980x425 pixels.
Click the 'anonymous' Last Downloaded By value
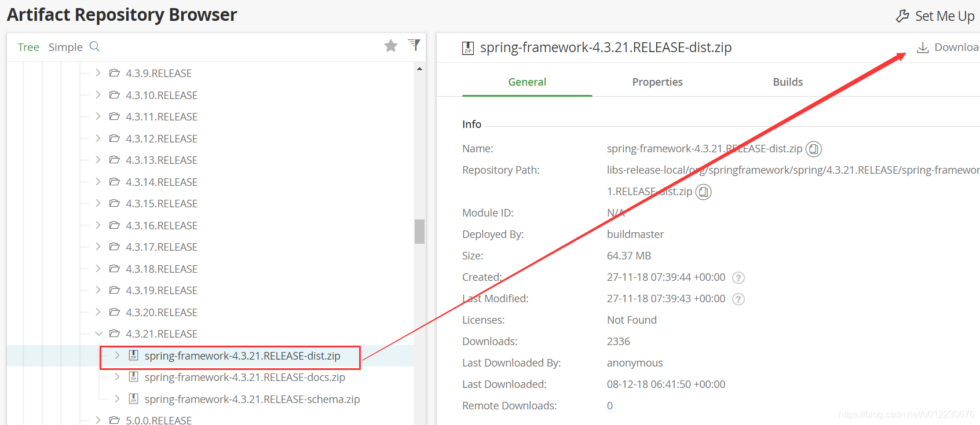pyautogui.click(x=635, y=362)
